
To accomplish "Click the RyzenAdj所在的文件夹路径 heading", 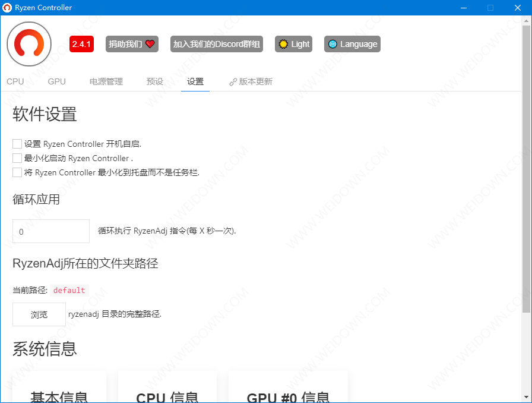I will (x=85, y=263).
